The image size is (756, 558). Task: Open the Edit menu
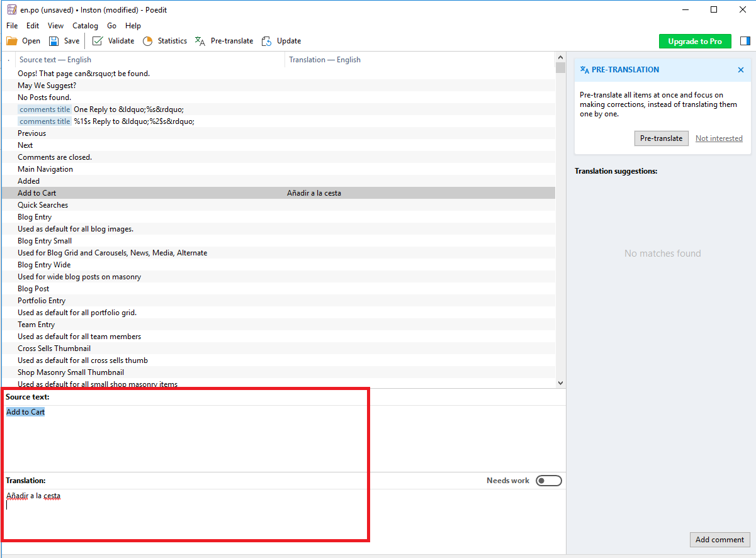coord(33,26)
